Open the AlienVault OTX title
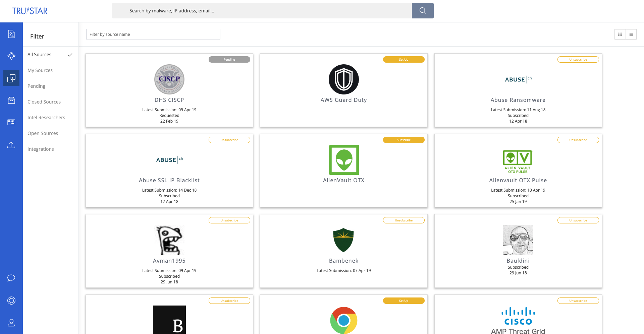Screen dimensions: 644x334 pyautogui.click(x=344, y=180)
